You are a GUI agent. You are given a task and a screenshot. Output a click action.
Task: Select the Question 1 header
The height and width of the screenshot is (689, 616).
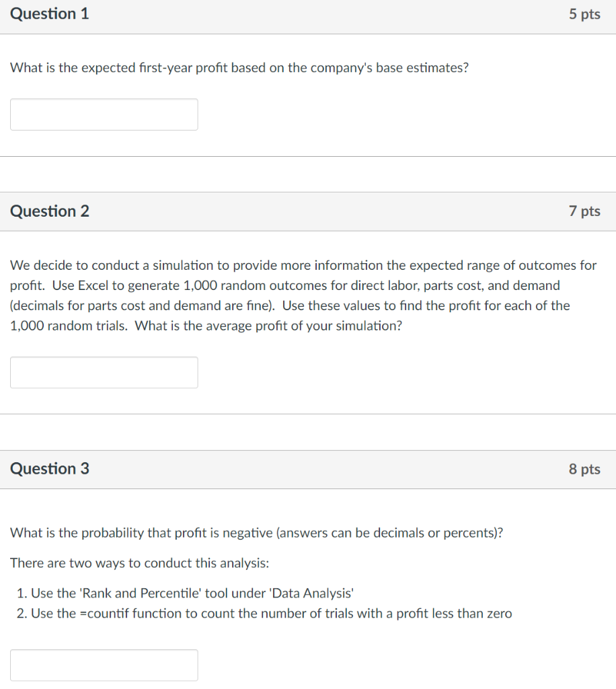coord(49,13)
